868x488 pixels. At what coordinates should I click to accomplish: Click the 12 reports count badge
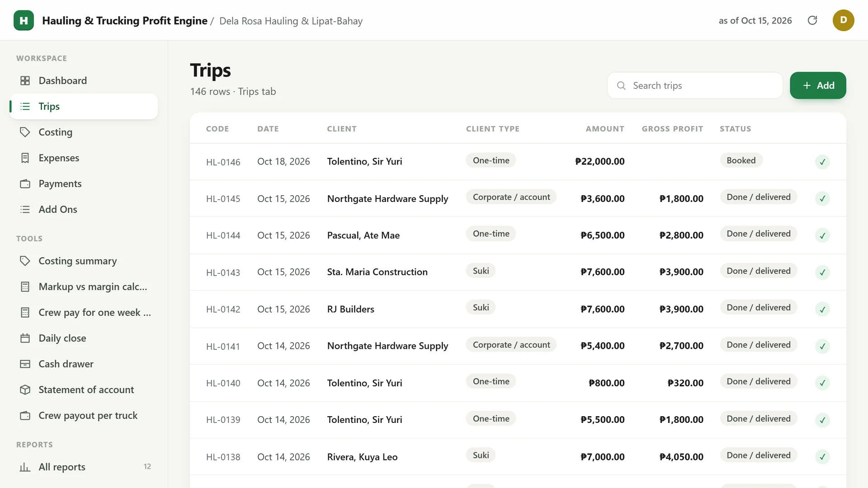click(x=147, y=467)
